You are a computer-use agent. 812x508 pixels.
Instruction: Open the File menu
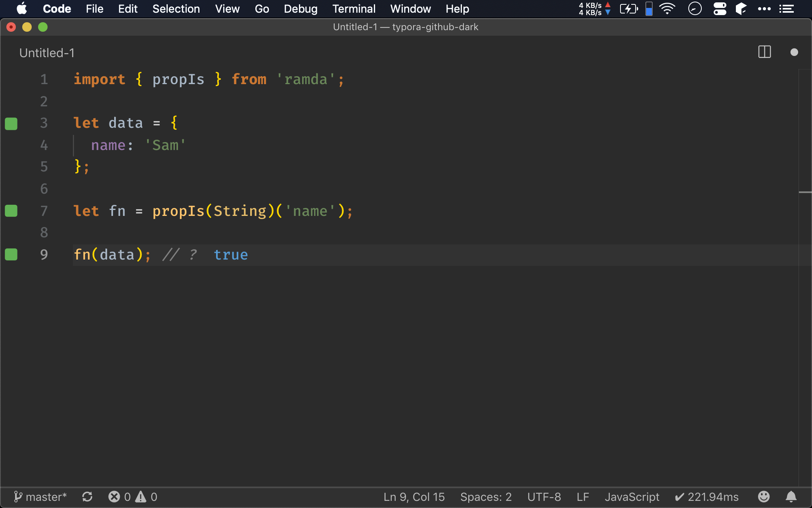click(94, 9)
